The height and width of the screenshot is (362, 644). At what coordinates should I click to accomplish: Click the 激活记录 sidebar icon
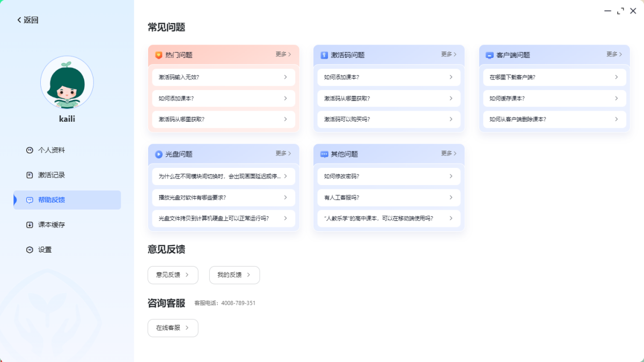(30, 175)
